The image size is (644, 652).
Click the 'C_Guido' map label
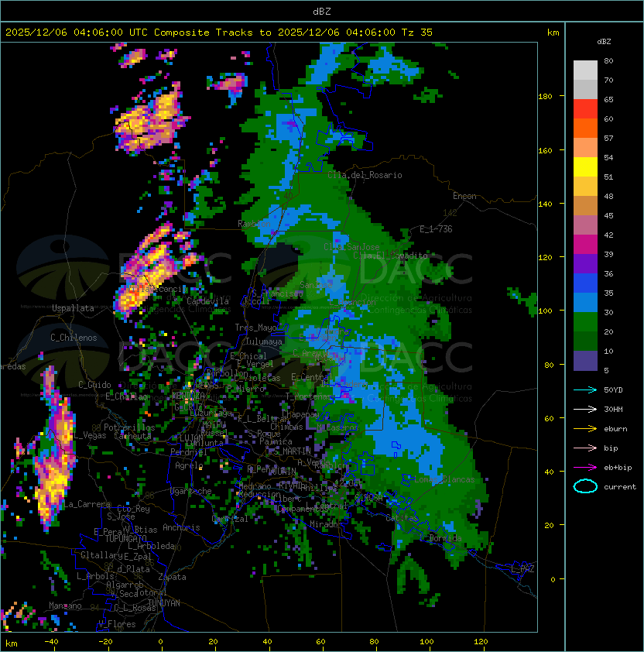point(94,385)
